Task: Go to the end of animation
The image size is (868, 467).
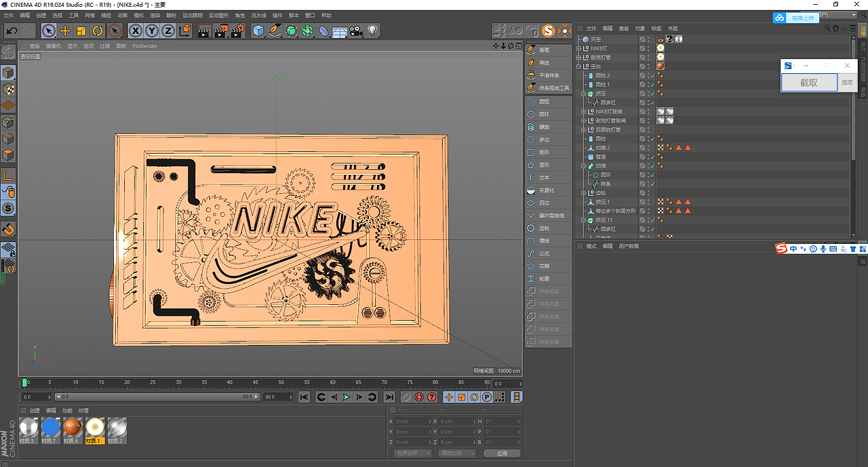Action: 389,397
